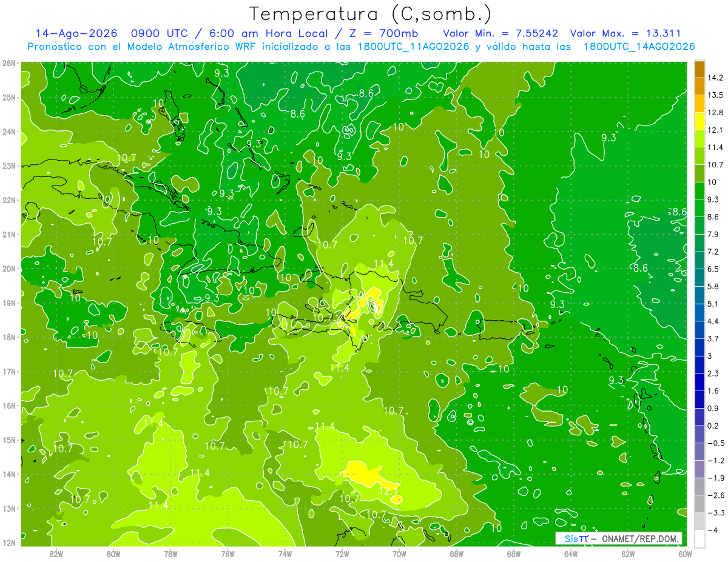Click the "62W" longitude axis label

click(x=628, y=554)
